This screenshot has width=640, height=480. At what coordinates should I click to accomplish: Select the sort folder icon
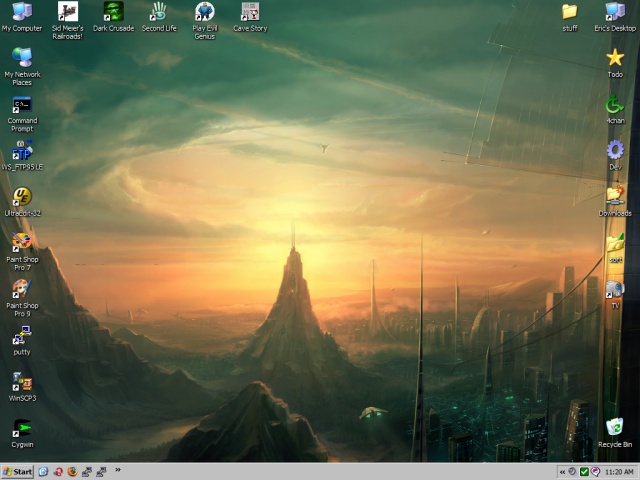(615, 248)
